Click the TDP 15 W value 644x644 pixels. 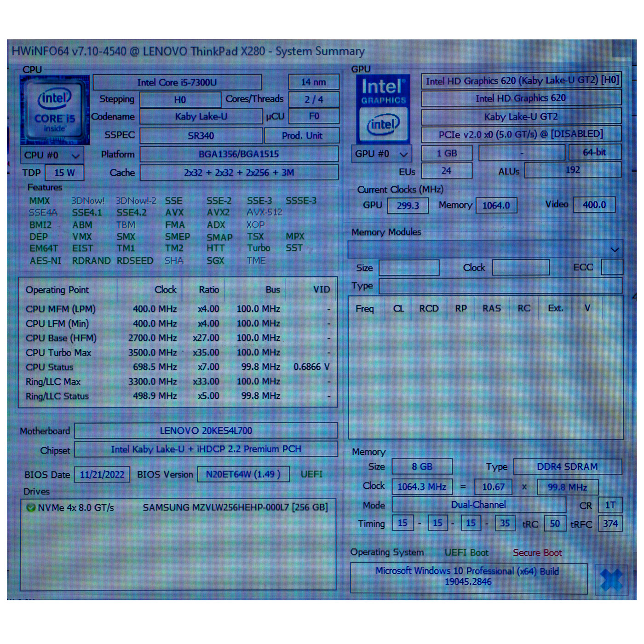point(64,173)
